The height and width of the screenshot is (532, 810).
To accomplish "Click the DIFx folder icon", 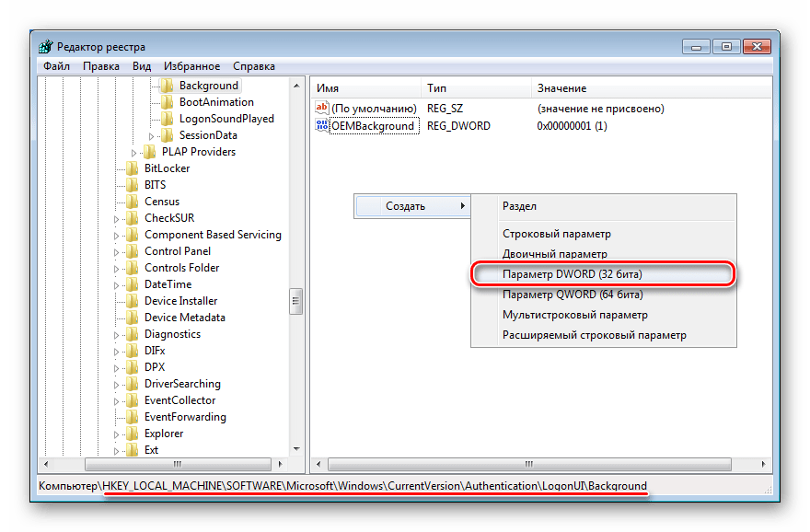I will pyautogui.click(x=133, y=351).
